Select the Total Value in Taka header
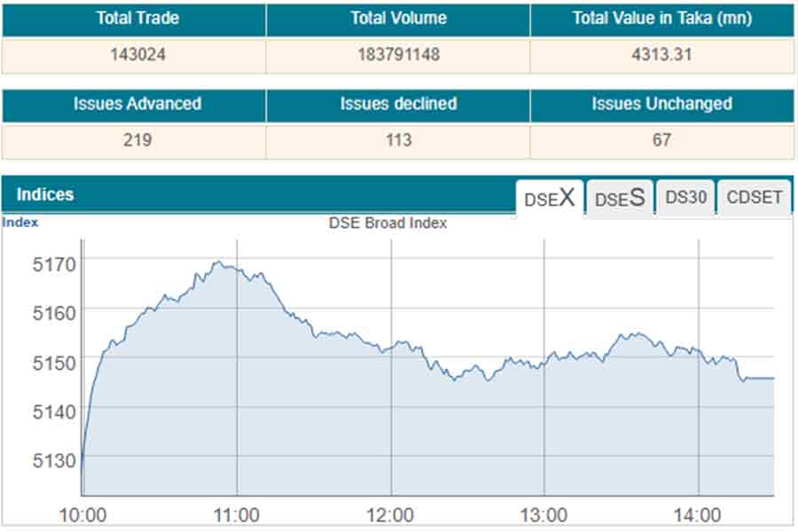The width and height of the screenshot is (798, 532). [x=661, y=19]
